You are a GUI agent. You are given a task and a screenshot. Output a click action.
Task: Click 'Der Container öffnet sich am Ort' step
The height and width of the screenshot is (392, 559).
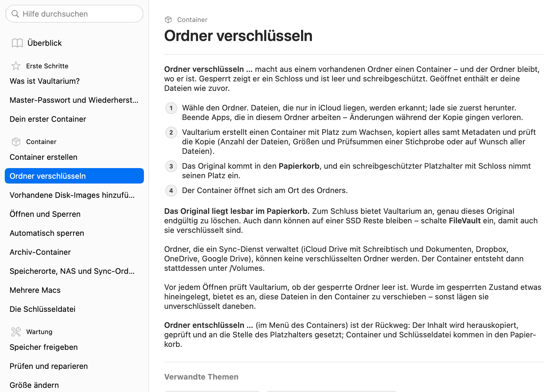pyautogui.click(x=265, y=190)
